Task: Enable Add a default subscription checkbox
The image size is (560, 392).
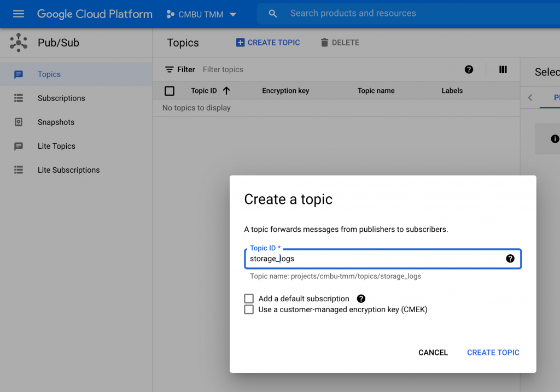Action: [x=249, y=299]
